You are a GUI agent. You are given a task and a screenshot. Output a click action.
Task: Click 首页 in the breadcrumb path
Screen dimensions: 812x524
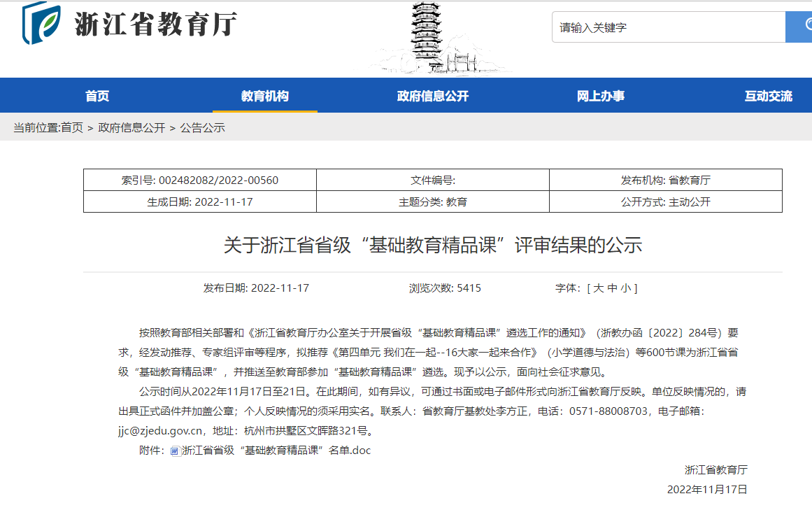(x=72, y=128)
